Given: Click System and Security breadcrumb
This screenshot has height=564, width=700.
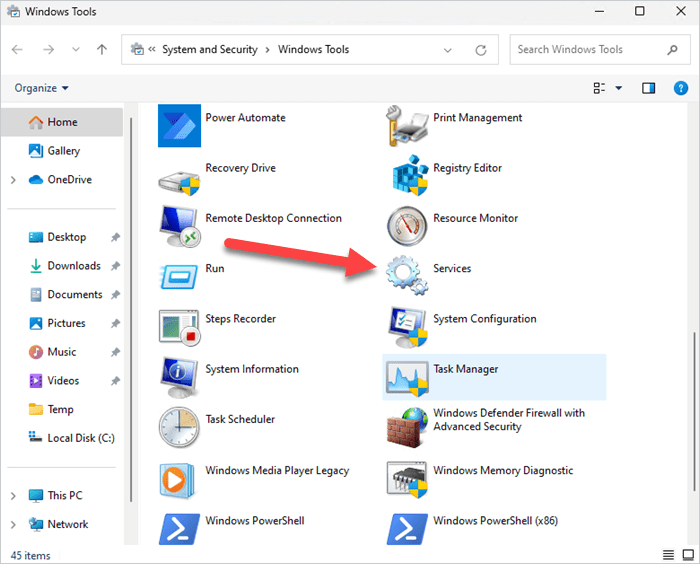Looking at the screenshot, I should (210, 49).
